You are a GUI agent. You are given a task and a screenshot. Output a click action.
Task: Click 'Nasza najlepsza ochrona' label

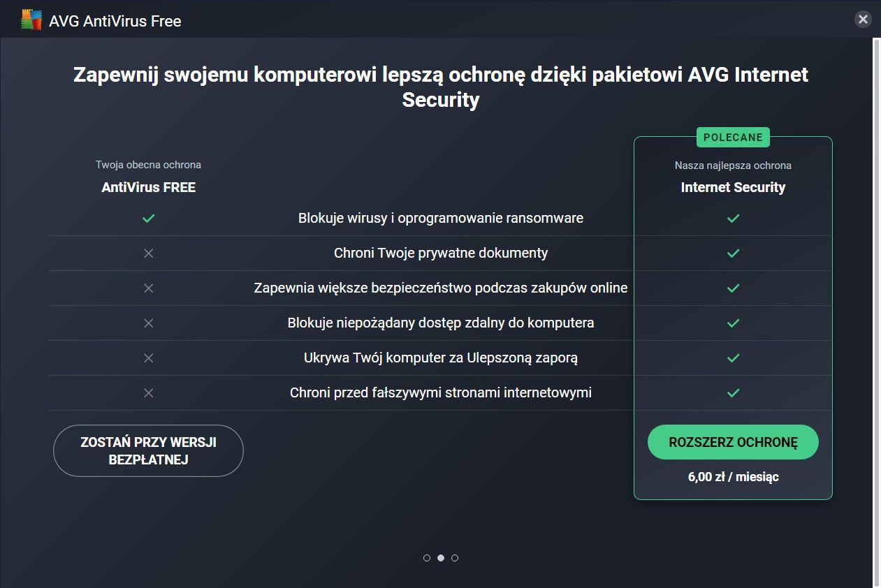coord(733,166)
